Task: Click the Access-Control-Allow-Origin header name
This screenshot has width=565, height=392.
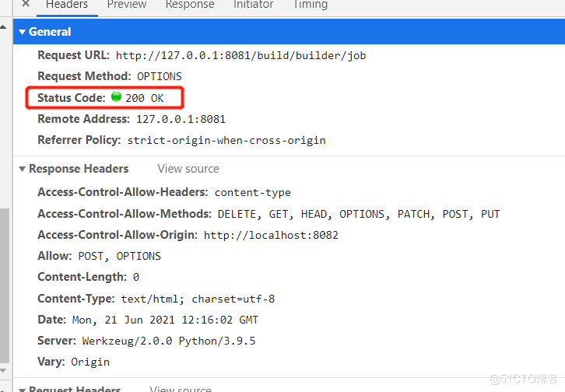Action: 118,235
